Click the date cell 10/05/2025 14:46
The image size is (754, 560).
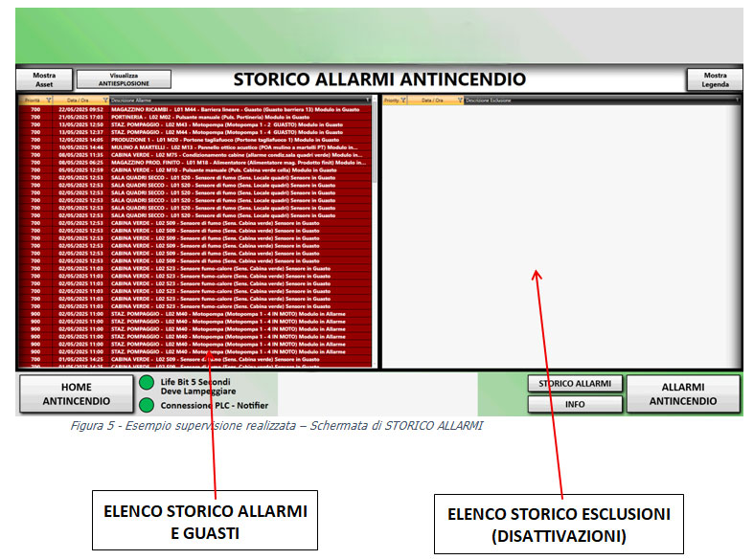point(80,147)
